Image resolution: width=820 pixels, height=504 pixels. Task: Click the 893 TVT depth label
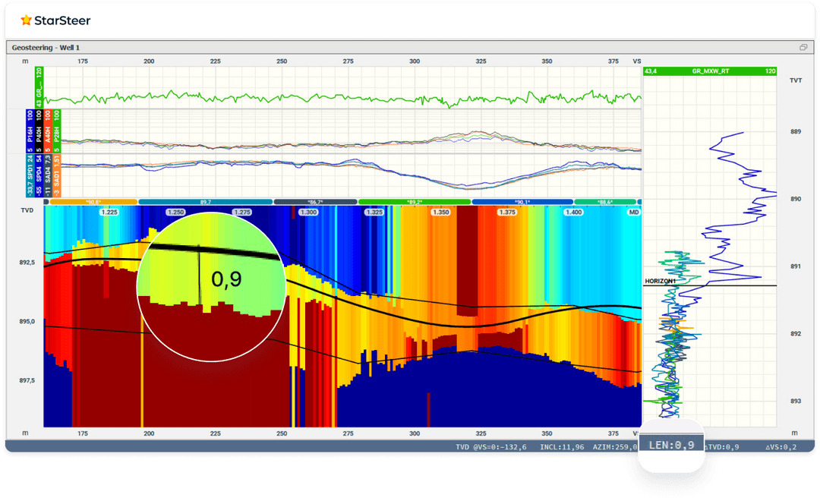click(x=796, y=401)
